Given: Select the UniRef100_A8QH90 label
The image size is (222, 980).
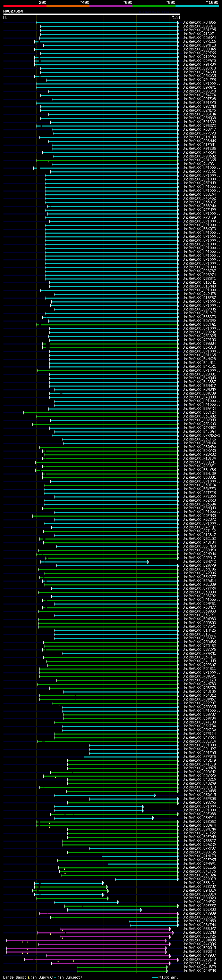Looking at the screenshot, I should [x=199, y=447].
